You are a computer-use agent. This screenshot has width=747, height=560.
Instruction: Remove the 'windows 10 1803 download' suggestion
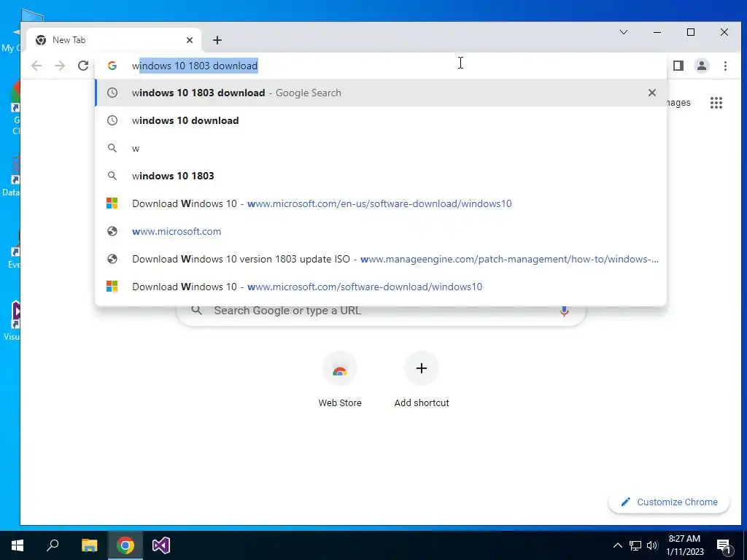tap(652, 93)
